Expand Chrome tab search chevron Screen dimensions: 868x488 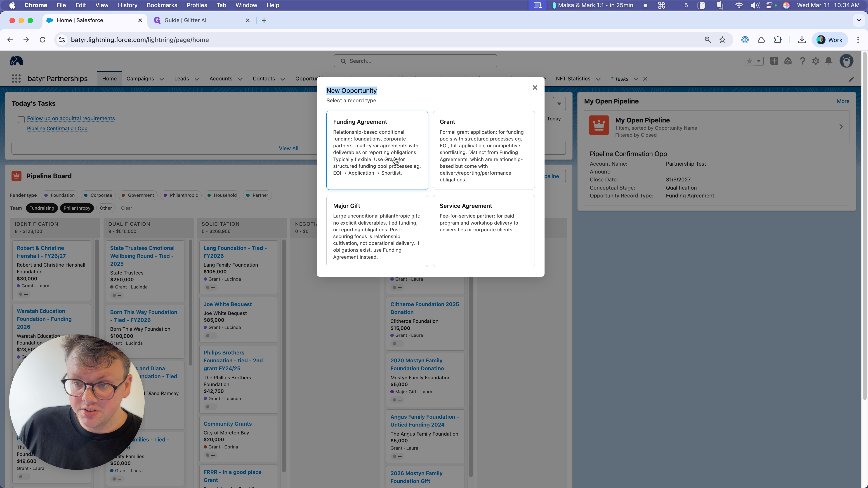[859, 20]
